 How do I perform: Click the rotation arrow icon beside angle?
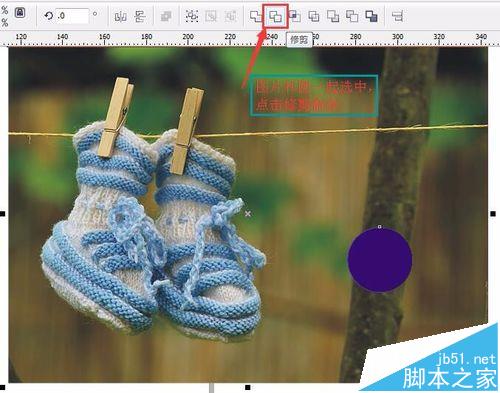coord(49,16)
